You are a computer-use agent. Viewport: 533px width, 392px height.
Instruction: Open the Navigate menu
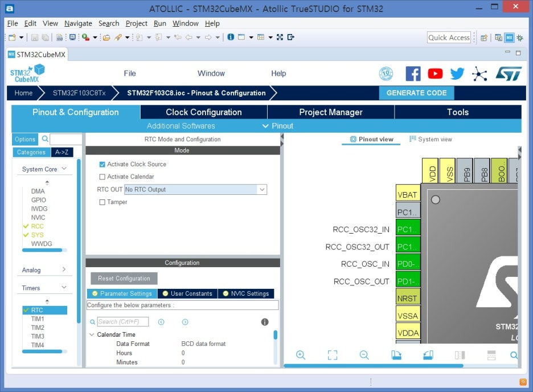click(78, 23)
